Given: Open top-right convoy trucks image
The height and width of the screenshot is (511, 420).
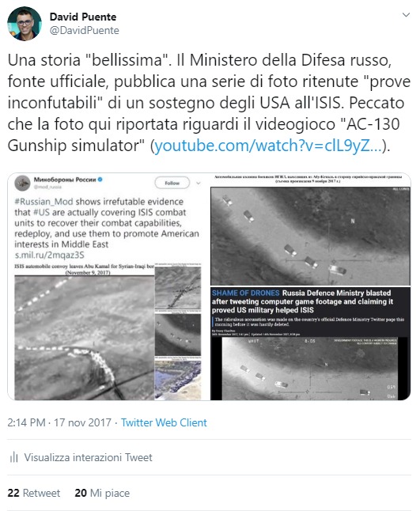Looking at the screenshot, I should (x=310, y=236).
